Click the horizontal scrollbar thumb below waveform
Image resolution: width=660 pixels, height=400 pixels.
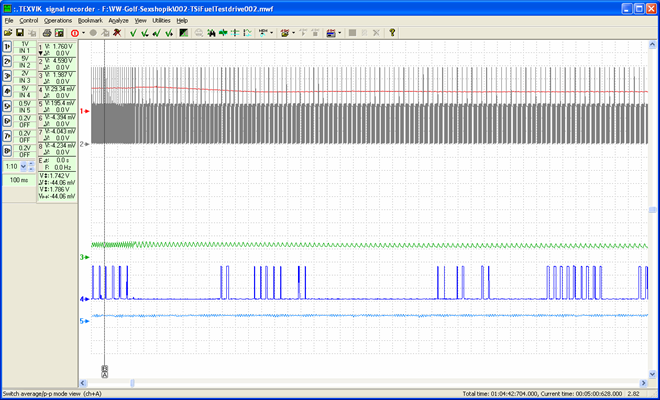tap(132, 383)
